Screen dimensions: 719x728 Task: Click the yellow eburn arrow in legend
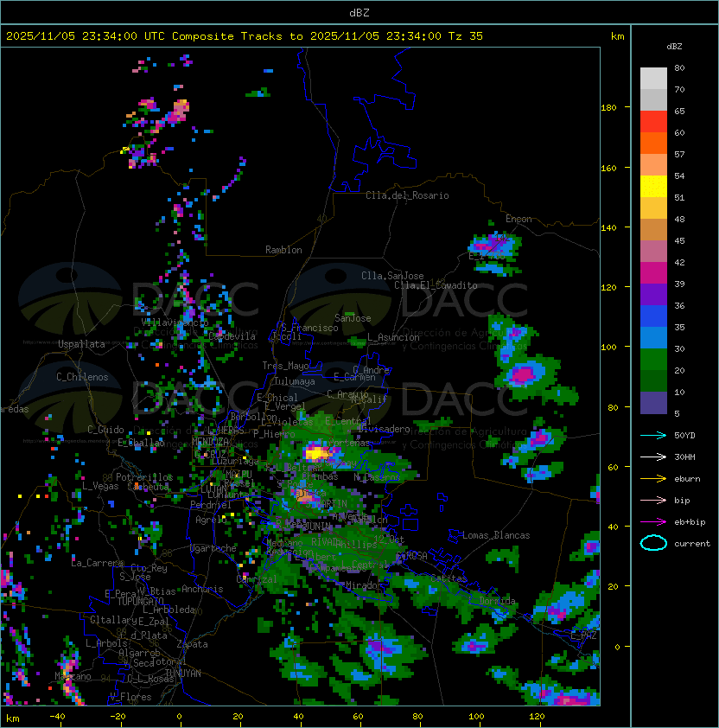(653, 479)
